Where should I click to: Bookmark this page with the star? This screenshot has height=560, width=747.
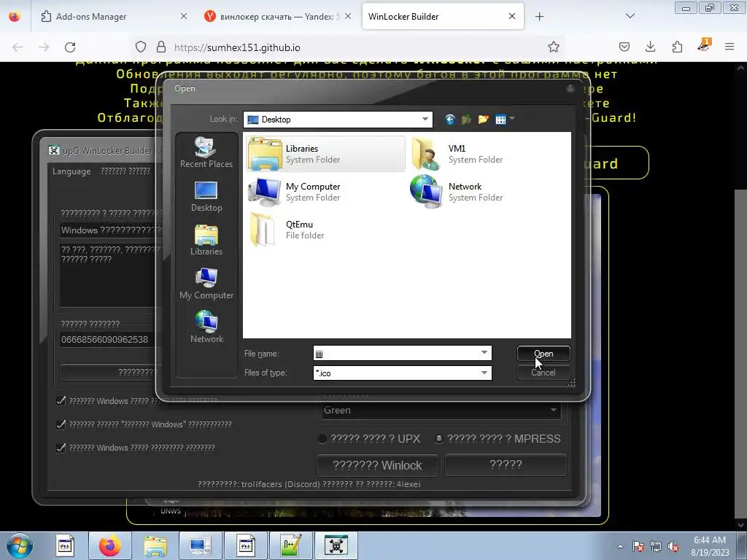[553, 47]
